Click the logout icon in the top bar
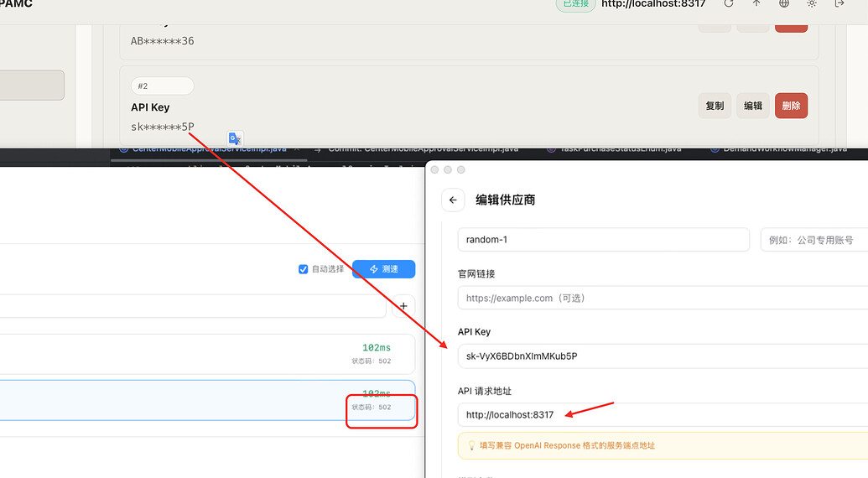 click(x=839, y=3)
